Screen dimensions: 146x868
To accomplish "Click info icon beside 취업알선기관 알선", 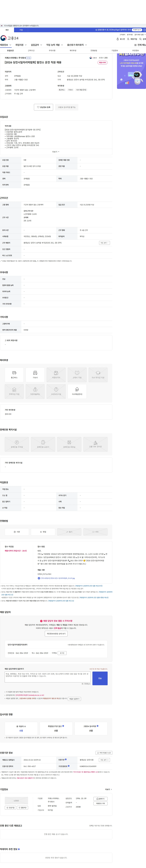I will pyautogui.click(x=63, y=726).
